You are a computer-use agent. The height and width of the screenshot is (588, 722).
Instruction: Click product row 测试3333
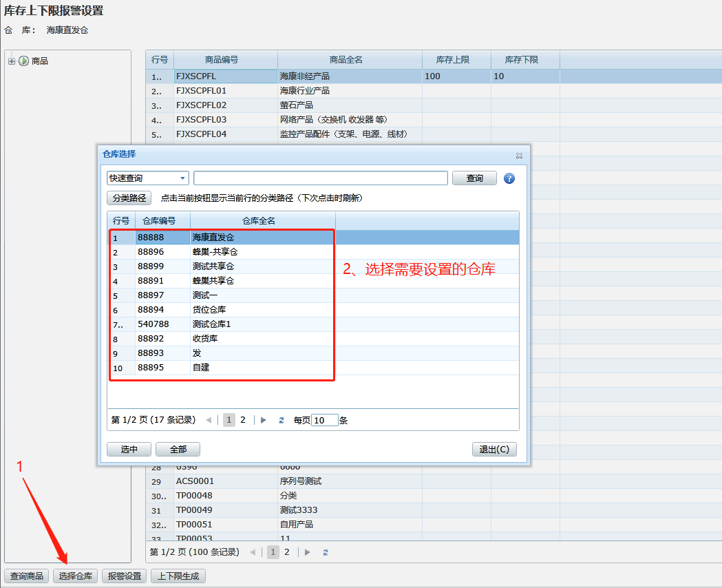pyautogui.click(x=434, y=510)
